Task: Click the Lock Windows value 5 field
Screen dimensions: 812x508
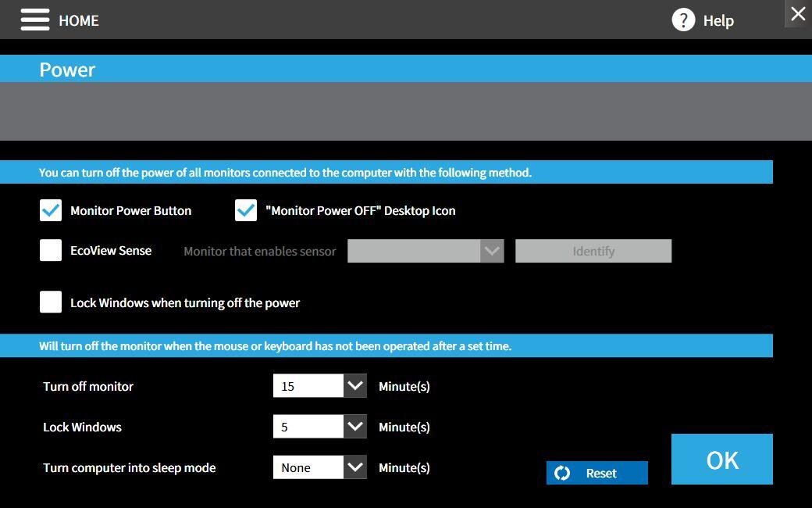Action: point(308,427)
